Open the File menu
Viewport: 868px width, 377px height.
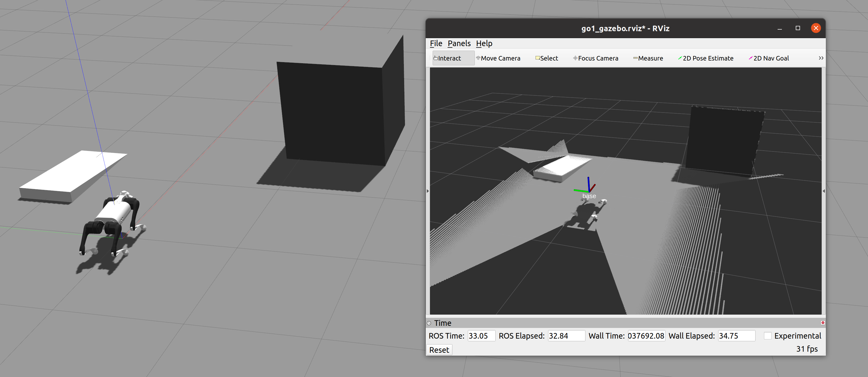point(436,43)
